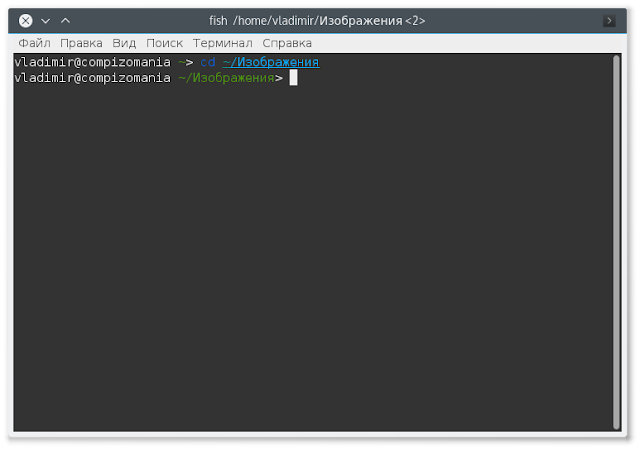Open the Вид menu

point(124,43)
